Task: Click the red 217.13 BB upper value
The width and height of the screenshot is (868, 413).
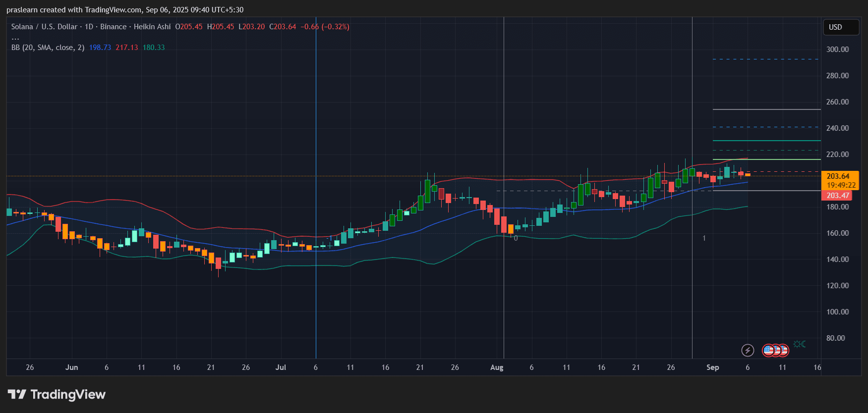Action: click(x=127, y=48)
